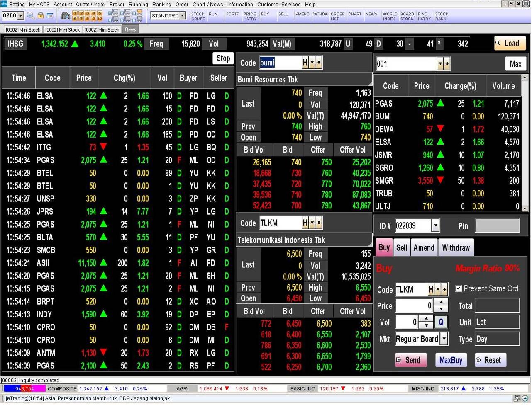Viewport: 532px width, 412px height.
Task: Increase order Price with up stepper
Action: click(441, 302)
